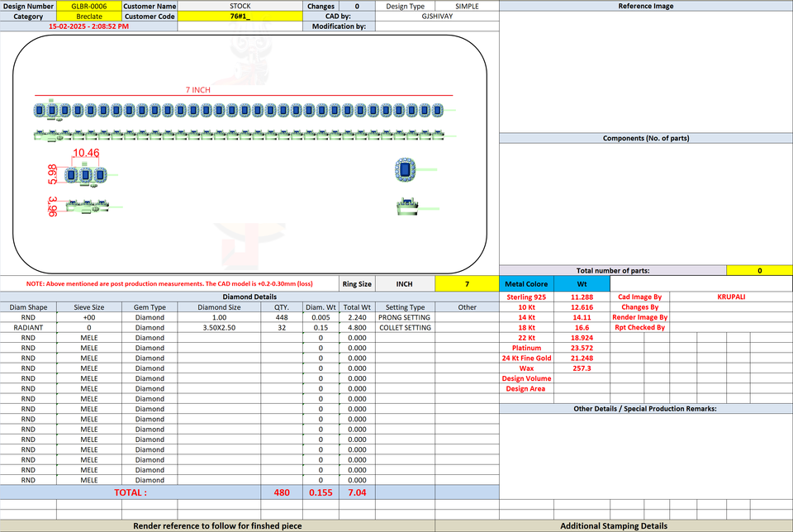This screenshot has height=532, width=793.
Task: Click the Components (No. of parts) header
Action: [646, 138]
